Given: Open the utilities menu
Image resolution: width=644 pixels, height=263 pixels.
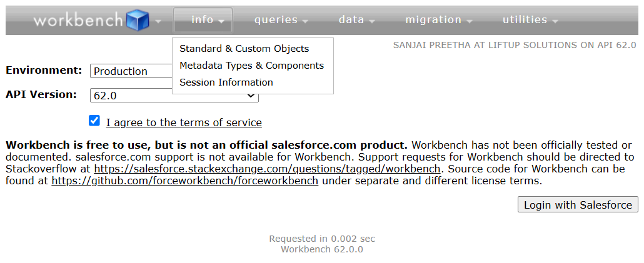Looking at the screenshot, I should tap(530, 20).
